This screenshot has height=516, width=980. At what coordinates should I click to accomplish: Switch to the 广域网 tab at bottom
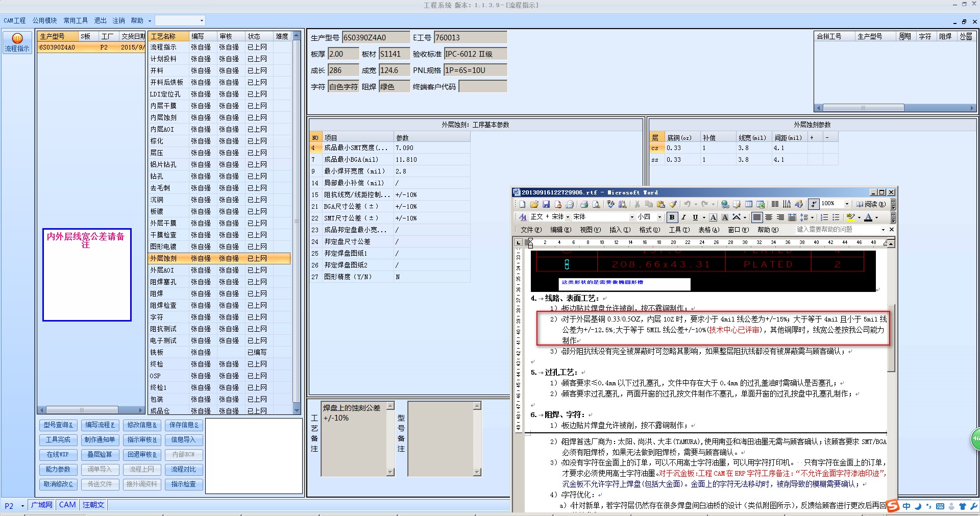41,505
